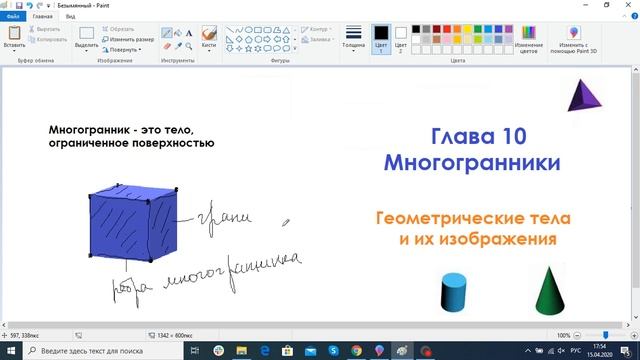The height and width of the screenshot is (360, 640).
Task: Open the Файл menu
Action: pyautogui.click(x=13, y=16)
